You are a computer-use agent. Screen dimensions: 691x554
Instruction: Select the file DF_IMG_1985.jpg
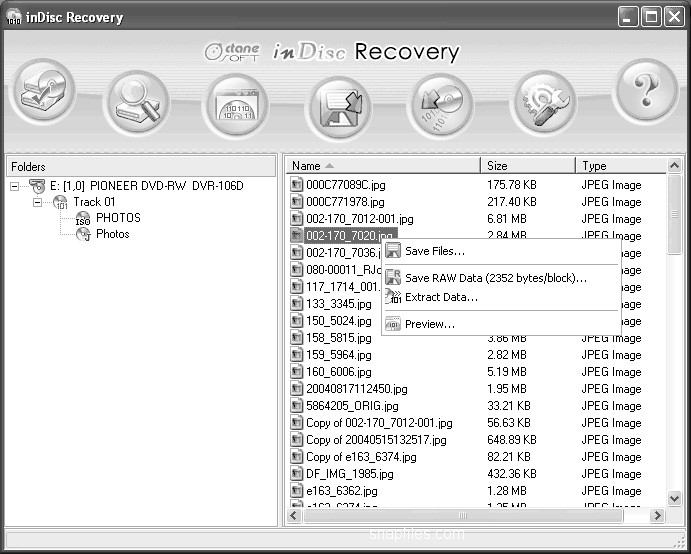(x=349, y=474)
